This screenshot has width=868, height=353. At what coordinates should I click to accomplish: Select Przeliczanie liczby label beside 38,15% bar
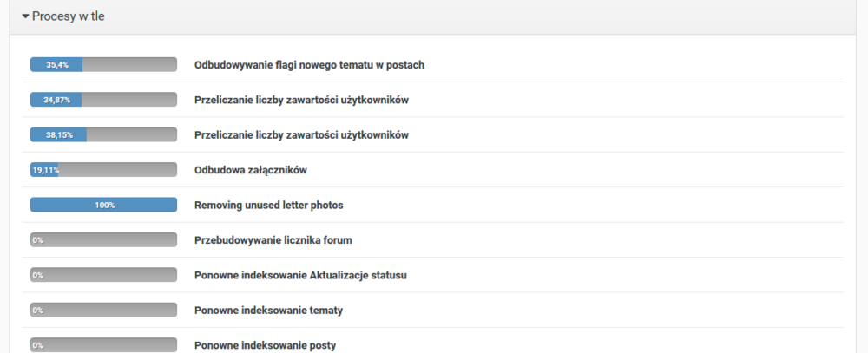pos(301,135)
